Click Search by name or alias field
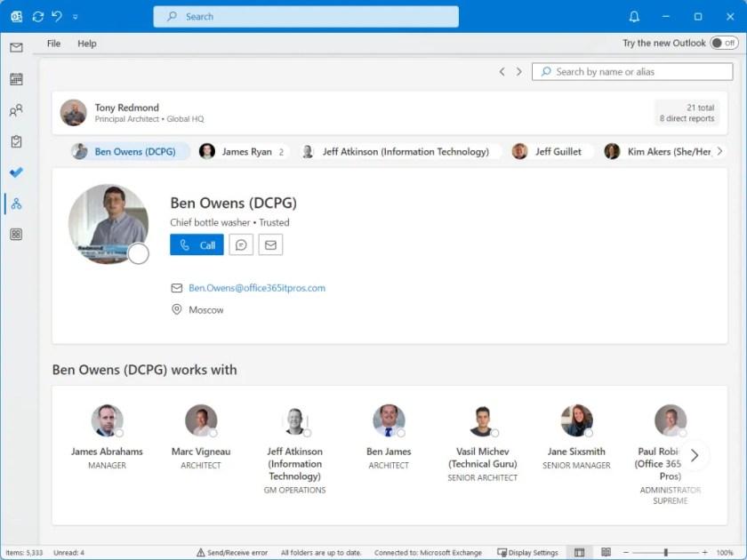The image size is (747, 560). point(632,71)
